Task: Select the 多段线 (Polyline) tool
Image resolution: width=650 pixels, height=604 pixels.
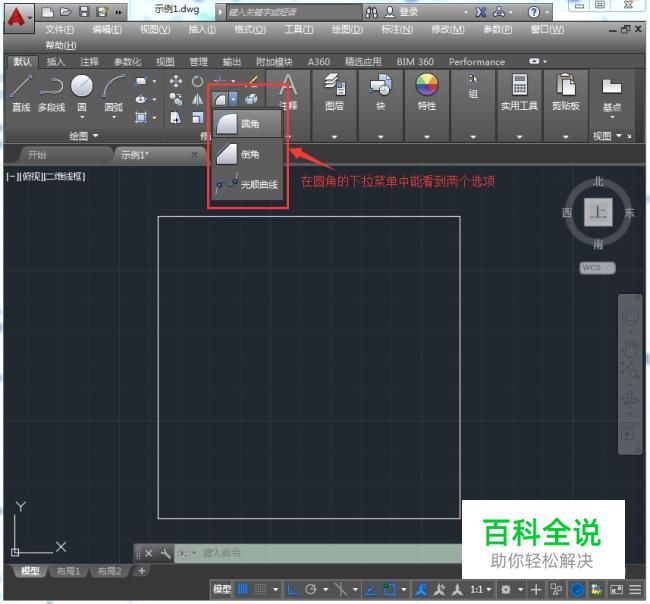Action: point(51,93)
